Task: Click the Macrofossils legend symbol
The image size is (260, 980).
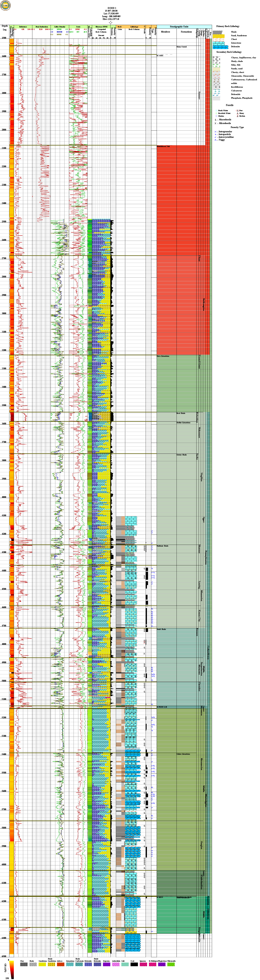Action: (x=216, y=120)
